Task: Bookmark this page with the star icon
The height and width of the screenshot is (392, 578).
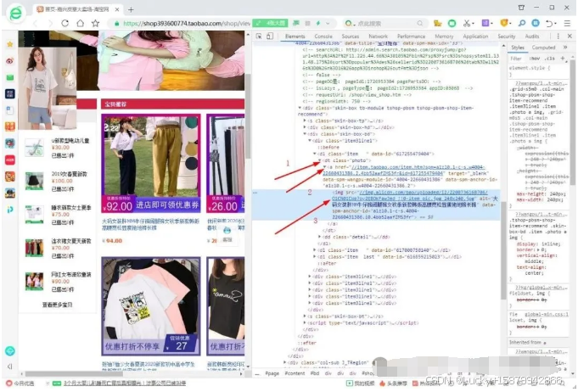Action: (x=95, y=23)
